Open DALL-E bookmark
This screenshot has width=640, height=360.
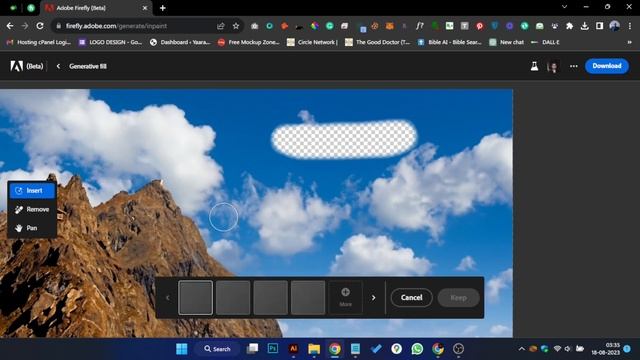[545, 42]
